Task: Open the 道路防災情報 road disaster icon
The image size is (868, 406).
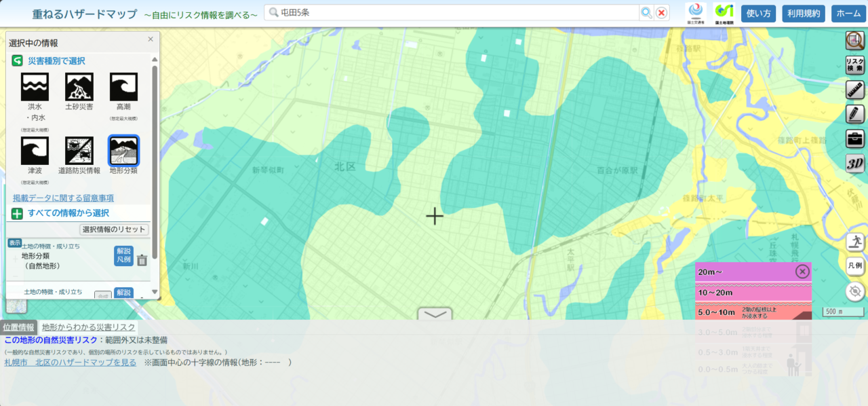Action: click(x=79, y=151)
